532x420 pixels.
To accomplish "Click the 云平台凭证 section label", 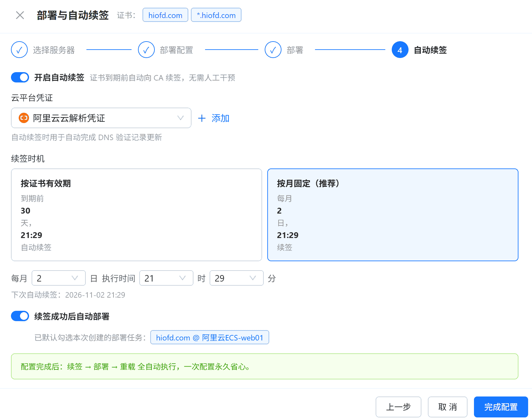I will (32, 98).
